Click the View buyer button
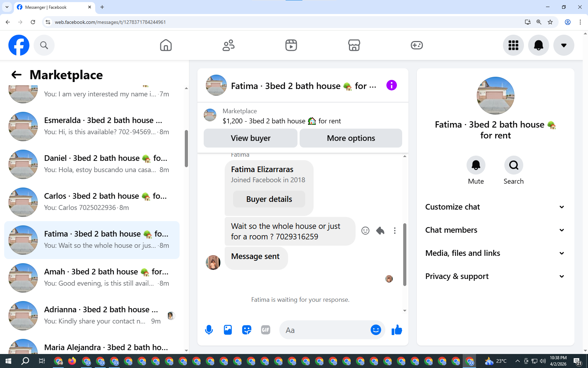The width and height of the screenshot is (588, 368). click(x=251, y=138)
